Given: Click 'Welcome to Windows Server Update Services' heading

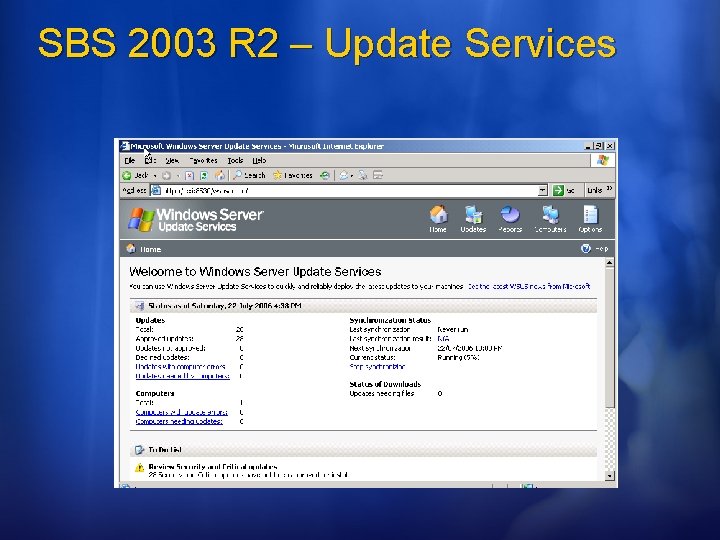Looking at the screenshot, I should click(255, 271).
